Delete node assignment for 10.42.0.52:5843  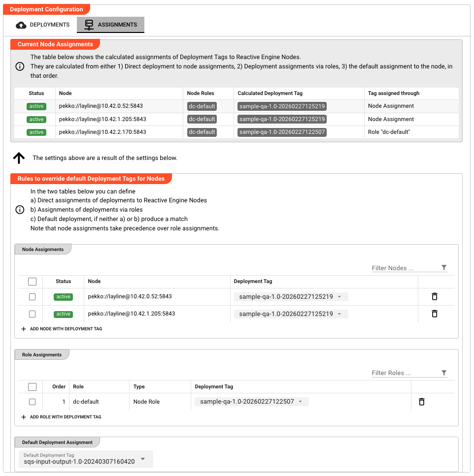coord(434,296)
